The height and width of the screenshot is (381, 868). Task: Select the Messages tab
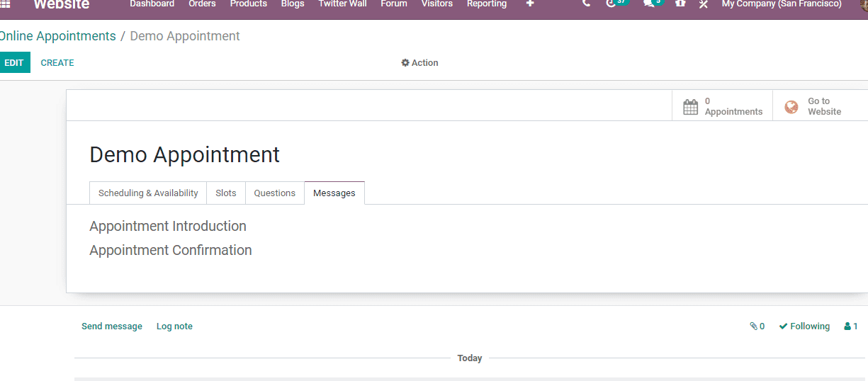334,193
